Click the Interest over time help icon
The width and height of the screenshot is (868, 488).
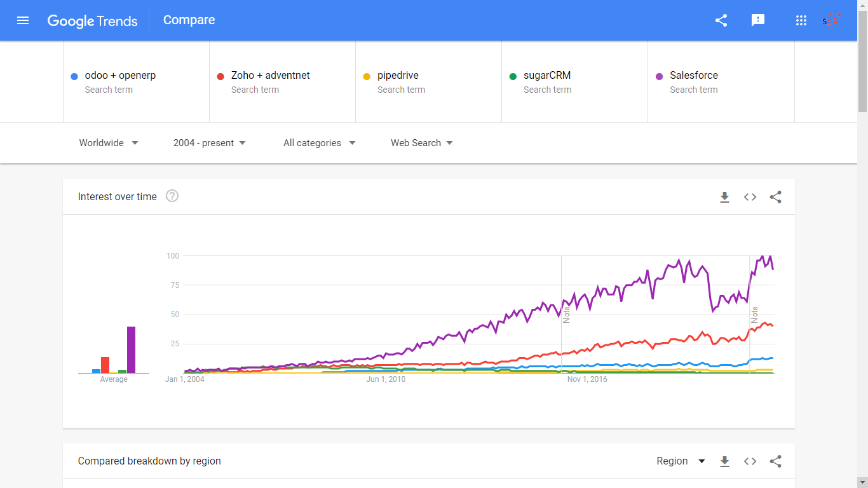click(x=172, y=196)
